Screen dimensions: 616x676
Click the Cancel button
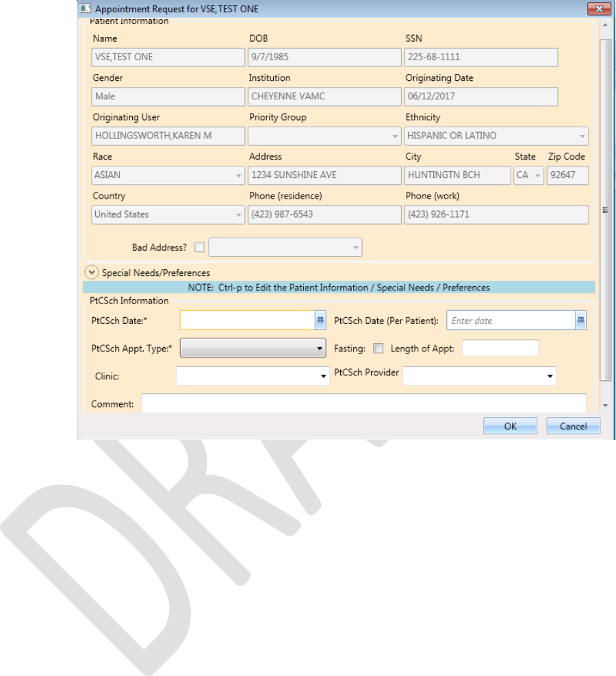pos(573,426)
